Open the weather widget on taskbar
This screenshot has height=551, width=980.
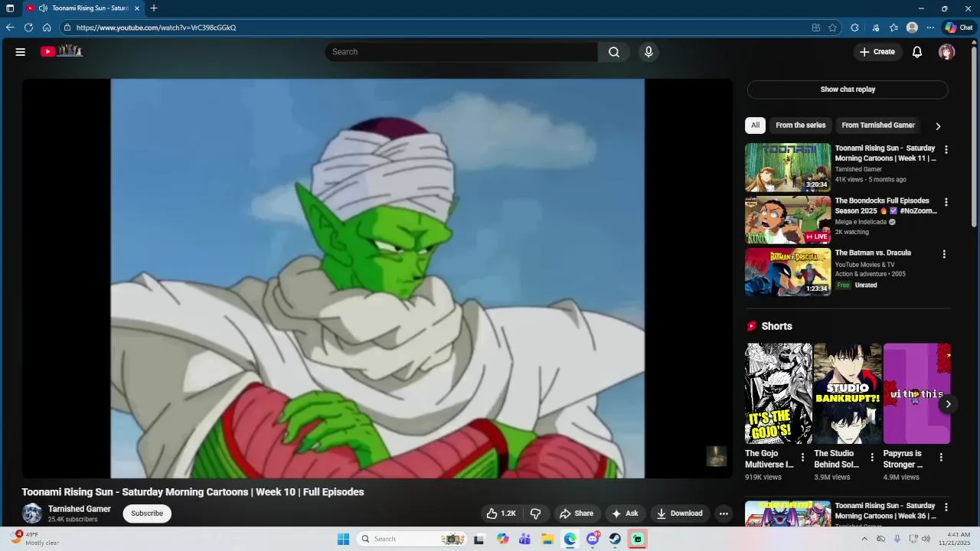[35, 539]
